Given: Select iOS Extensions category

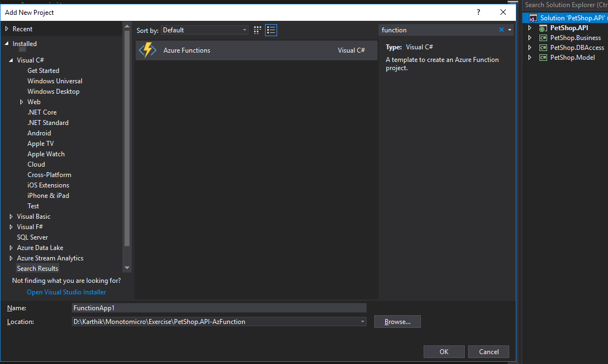Looking at the screenshot, I should pos(48,185).
